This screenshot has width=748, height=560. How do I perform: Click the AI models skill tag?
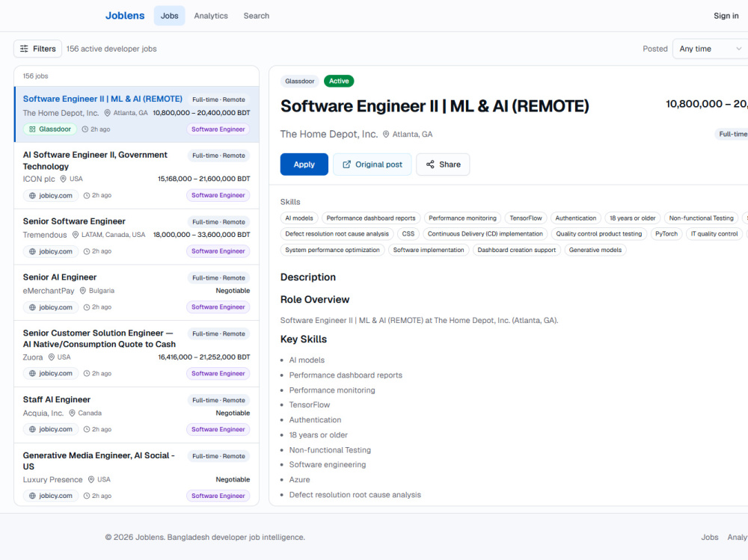point(299,218)
